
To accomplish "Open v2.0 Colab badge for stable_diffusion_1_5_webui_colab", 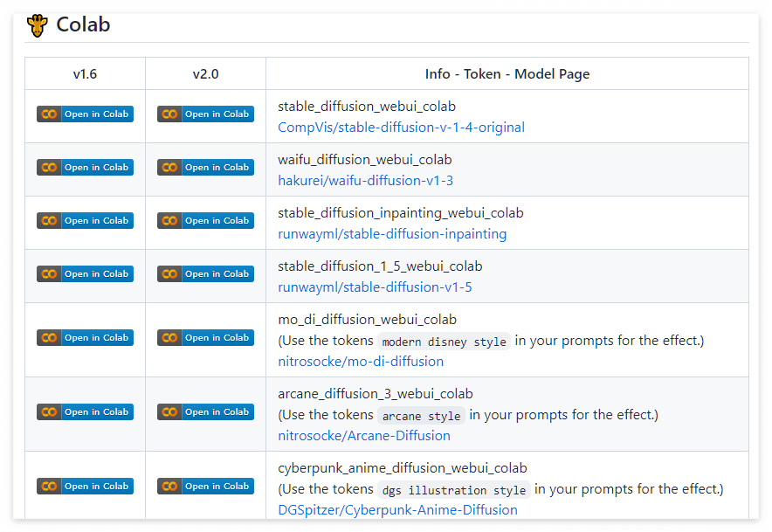I will (205, 273).
